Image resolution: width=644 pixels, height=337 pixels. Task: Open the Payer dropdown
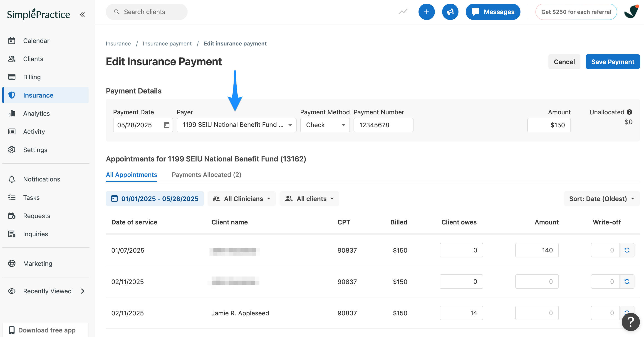(236, 125)
